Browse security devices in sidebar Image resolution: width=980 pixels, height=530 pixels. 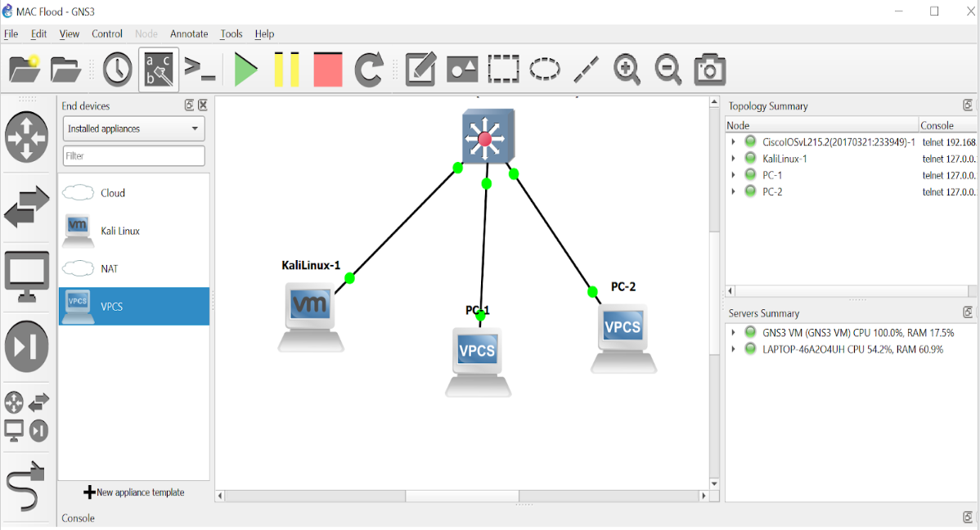(26, 347)
